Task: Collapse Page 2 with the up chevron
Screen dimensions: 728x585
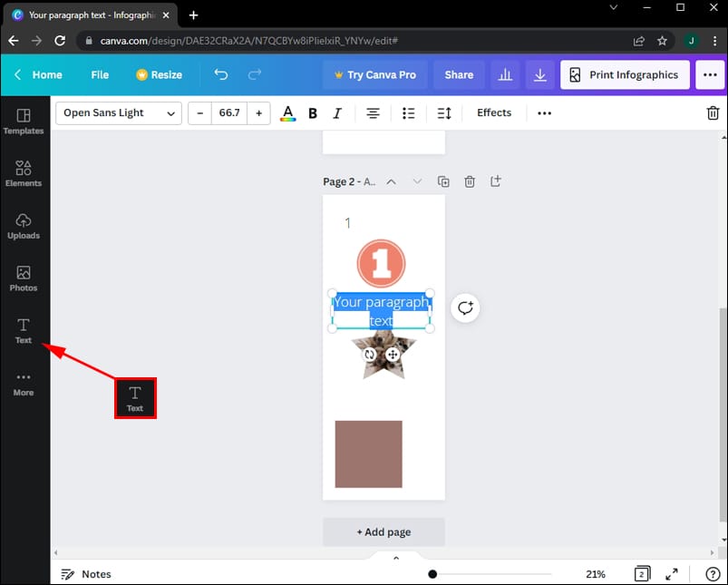Action: click(x=391, y=181)
